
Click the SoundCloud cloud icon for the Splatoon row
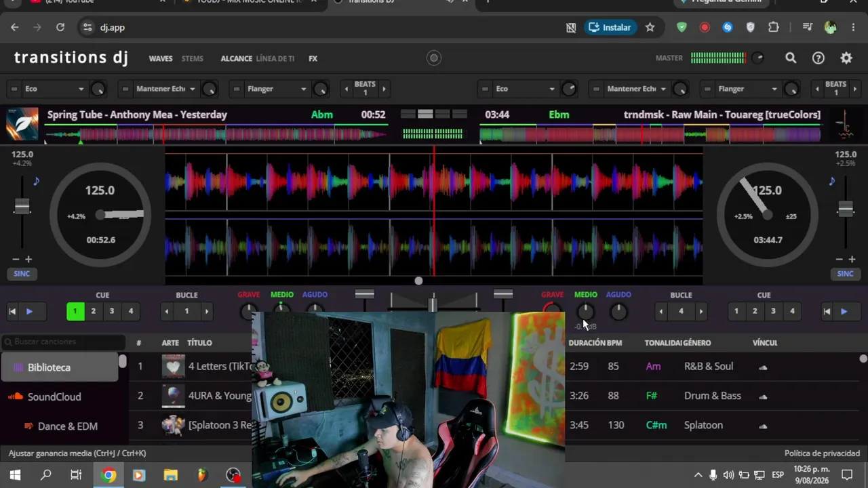(x=763, y=426)
